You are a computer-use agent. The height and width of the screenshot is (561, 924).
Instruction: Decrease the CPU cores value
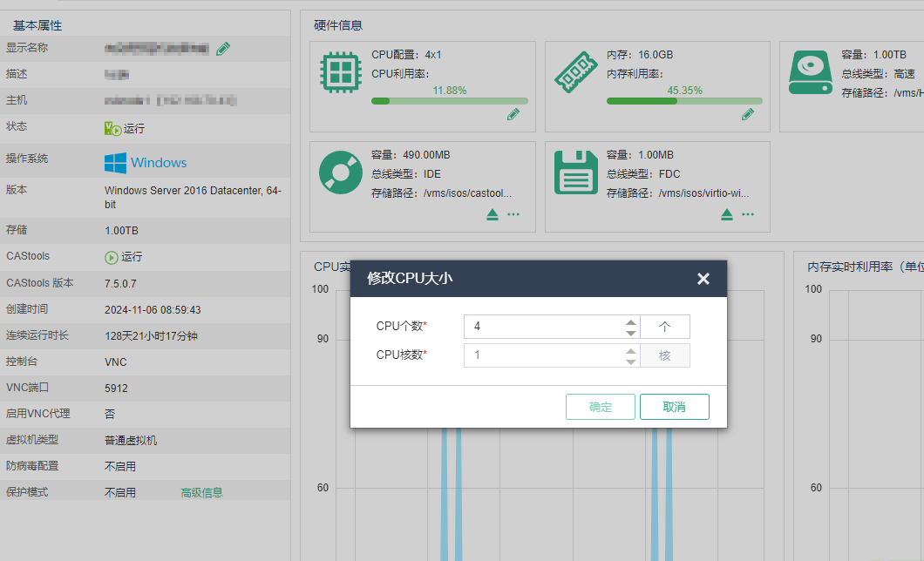630,362
